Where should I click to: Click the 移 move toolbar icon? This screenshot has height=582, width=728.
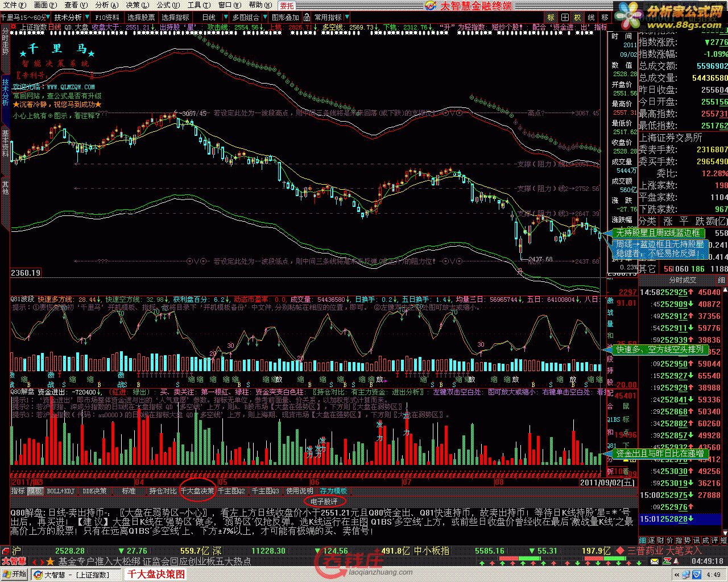point(605,18)
